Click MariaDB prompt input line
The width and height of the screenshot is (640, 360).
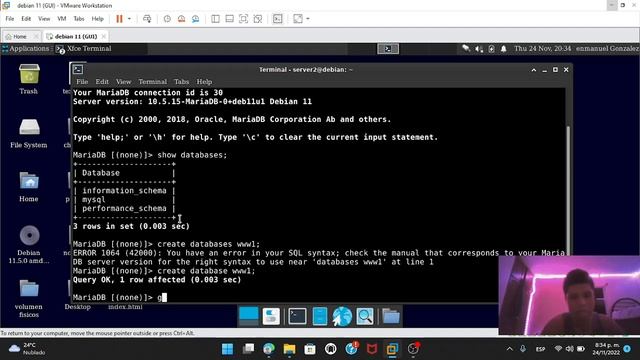coord(286,297)
